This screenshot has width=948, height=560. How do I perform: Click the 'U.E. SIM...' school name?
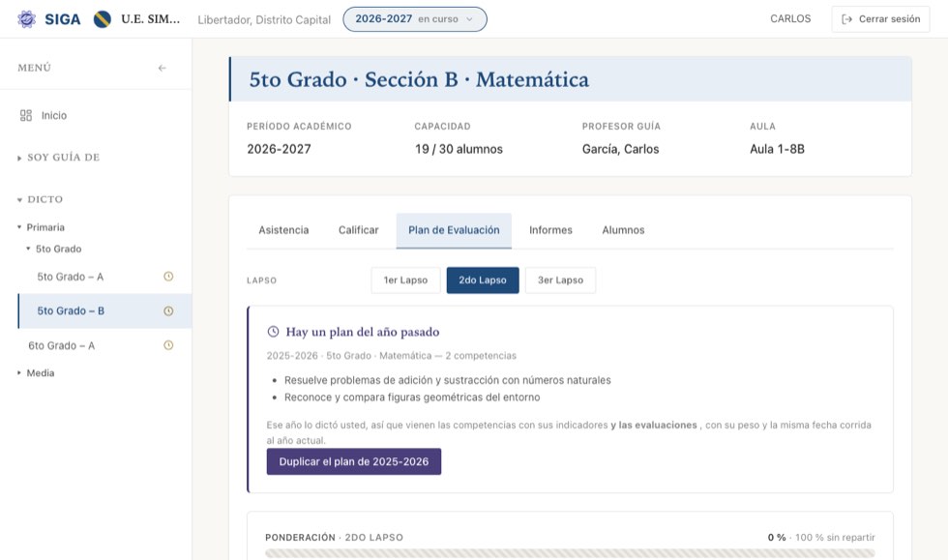151,19
